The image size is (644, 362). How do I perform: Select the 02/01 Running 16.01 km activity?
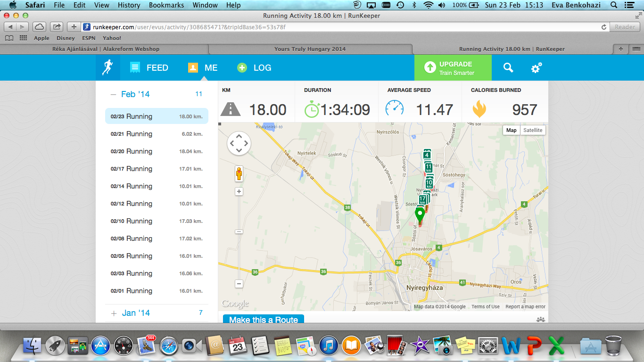point(157,291)
